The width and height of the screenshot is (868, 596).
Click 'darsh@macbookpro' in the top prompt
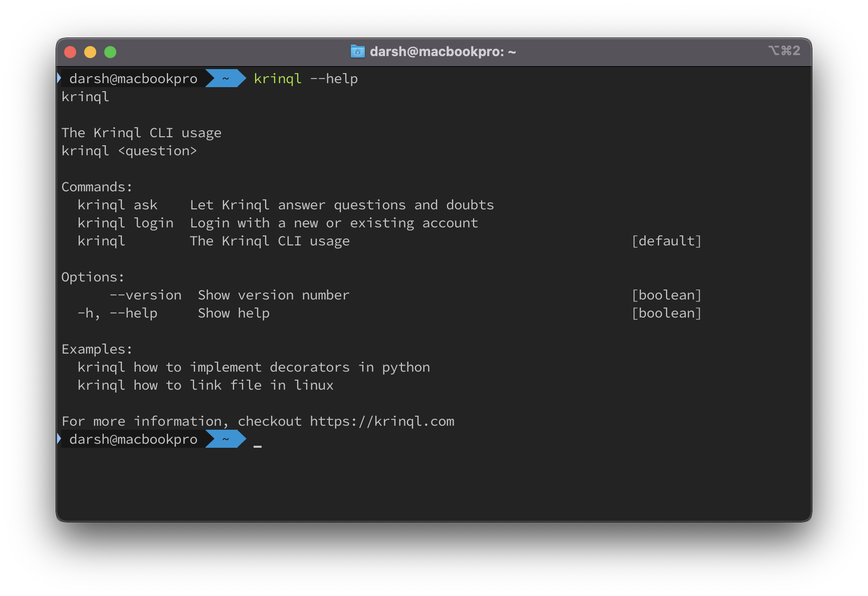pyautogui.click(x=133, y=79)
